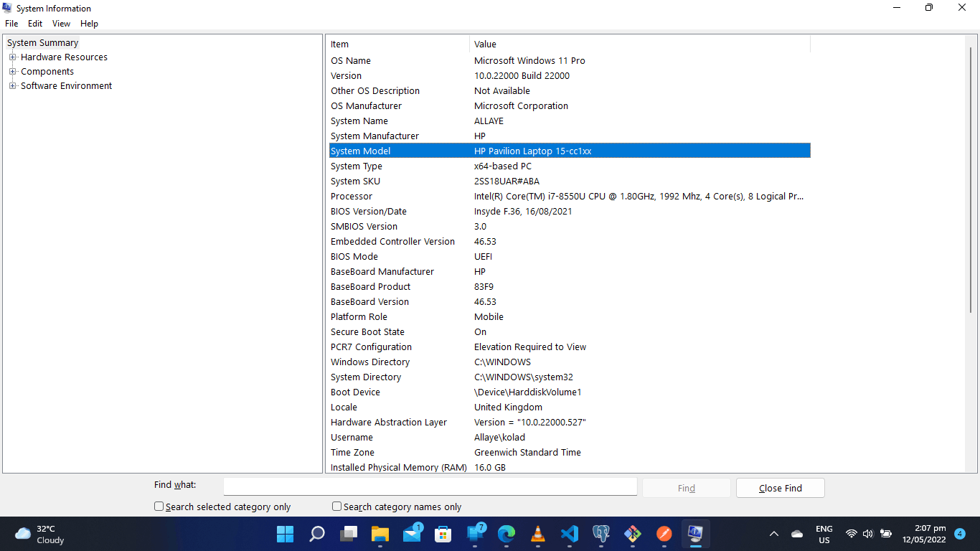Select the Other OS Description row
Viewport: 980px width, 551px height.
click(570, 91)
